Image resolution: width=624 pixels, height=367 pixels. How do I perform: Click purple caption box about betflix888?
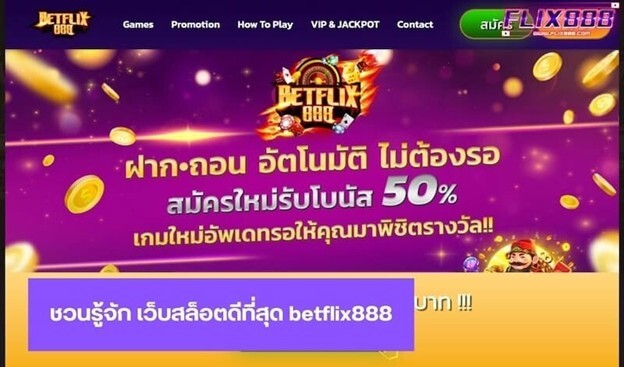221,314
